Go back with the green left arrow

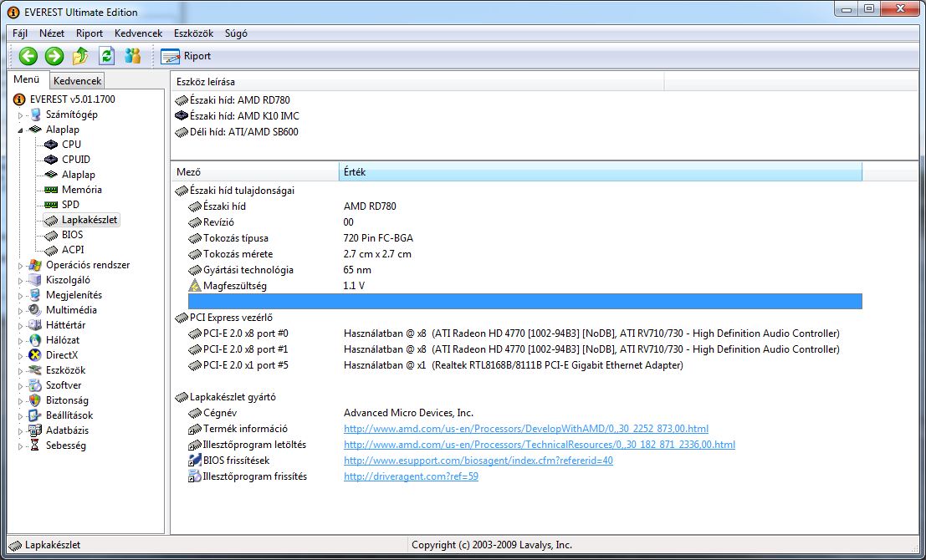[x=28, y=56]
